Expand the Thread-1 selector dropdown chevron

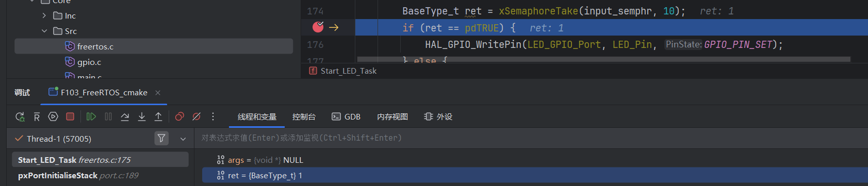coord(183,139)
